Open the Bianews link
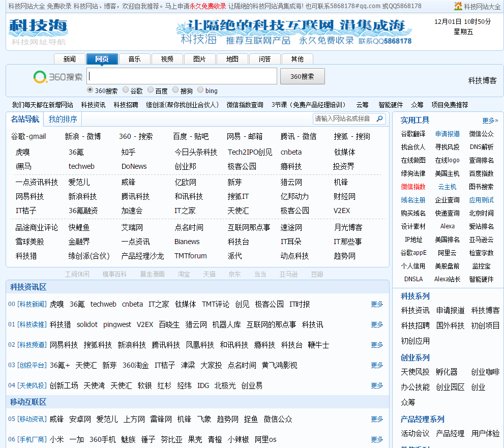This screenshot has width=504, height=448. coord(187,242)
